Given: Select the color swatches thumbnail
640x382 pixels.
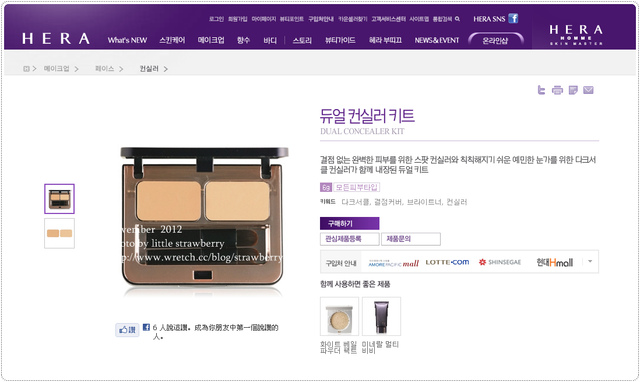Looking at the screenshot, I should tap(59, 233).
